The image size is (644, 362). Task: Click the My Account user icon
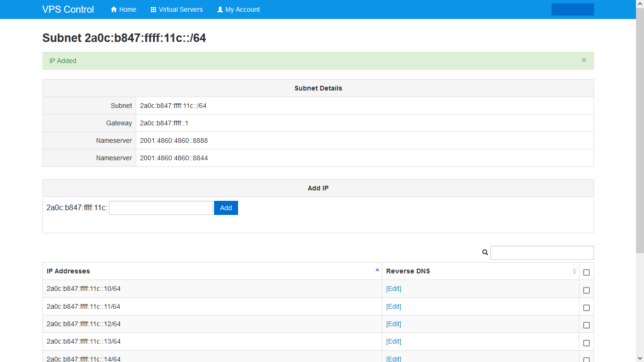pos(220,9)
